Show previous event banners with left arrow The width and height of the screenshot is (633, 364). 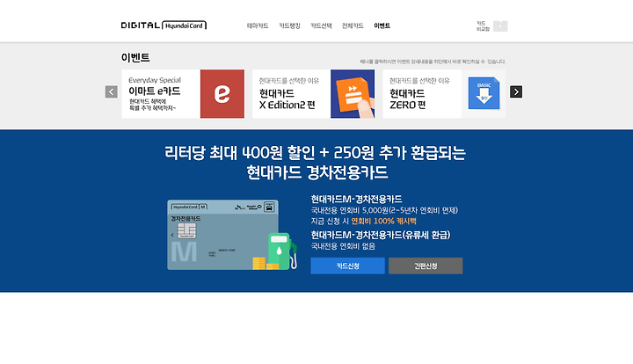(x=112, y=91)
